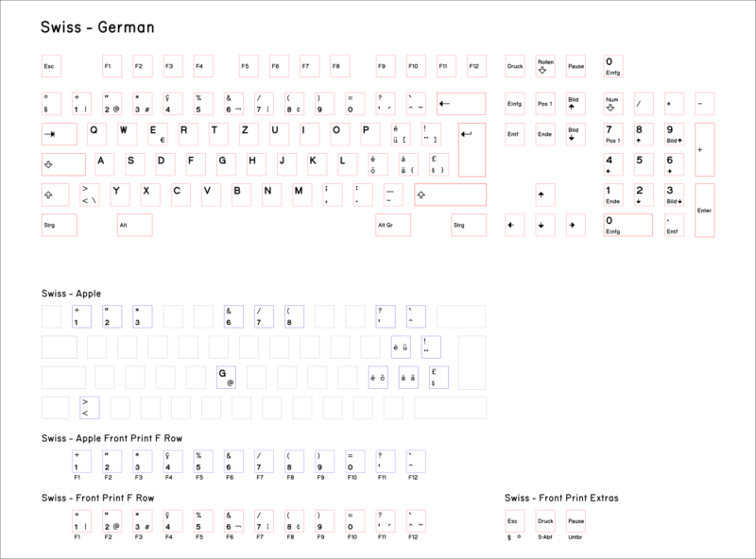Click the key above F1 in the Swiss - Apple Front Print F Row section
This screenshot has height=559, width=756.
[x=81, y=461]
